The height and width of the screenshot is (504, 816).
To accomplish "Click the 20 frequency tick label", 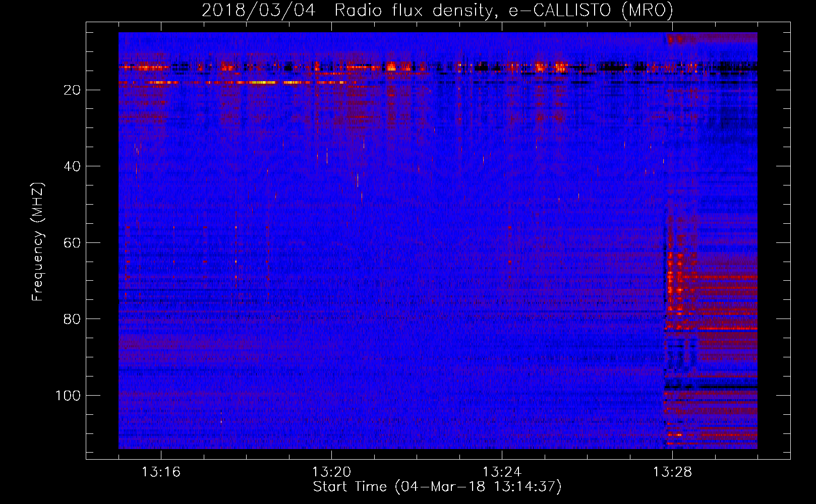I will (x=73, y=90).
